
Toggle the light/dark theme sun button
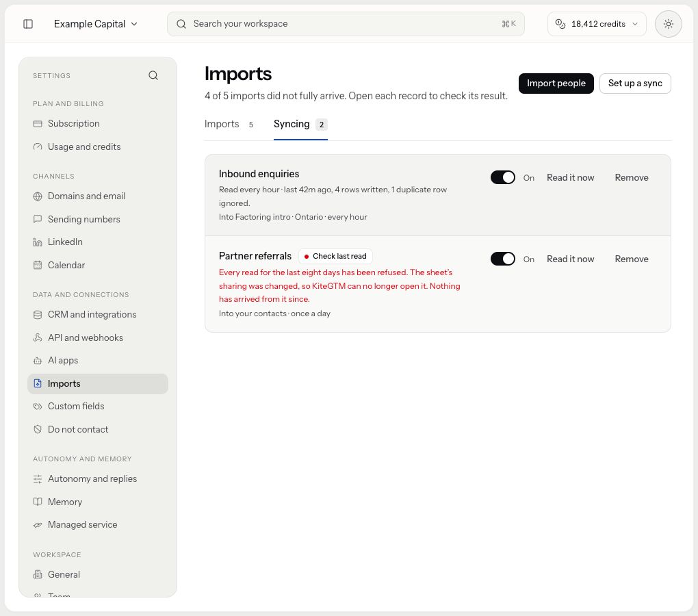click(x=668, y=24)
